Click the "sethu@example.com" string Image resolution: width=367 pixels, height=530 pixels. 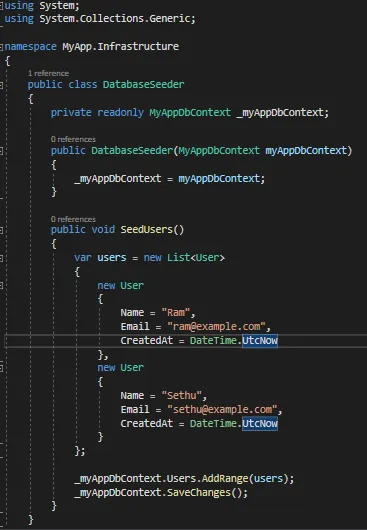(x=222, y=410)
